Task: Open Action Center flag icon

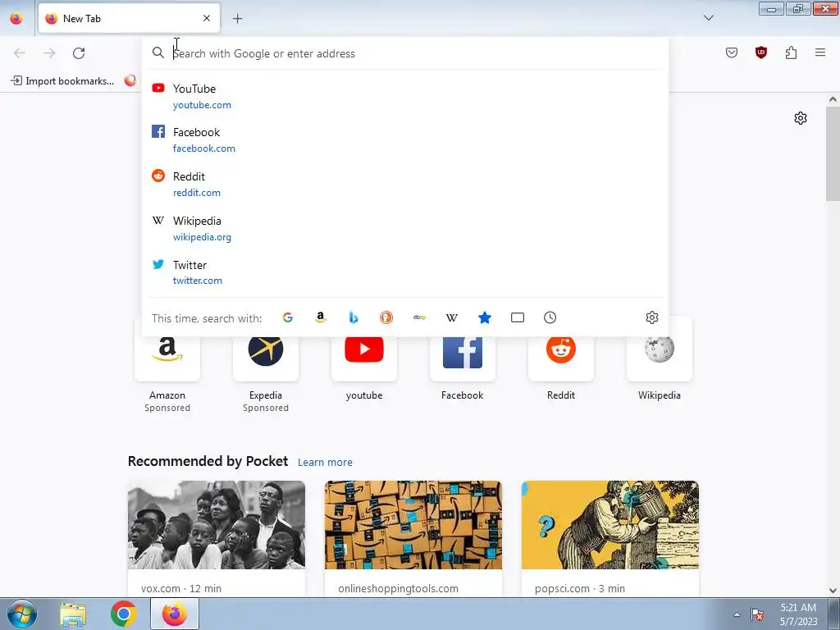Action: 757,614
